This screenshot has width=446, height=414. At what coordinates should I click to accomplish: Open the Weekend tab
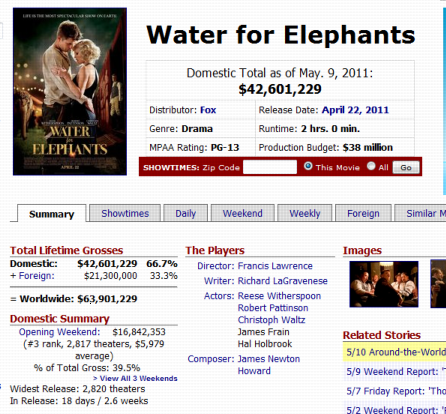pos(243,213)
